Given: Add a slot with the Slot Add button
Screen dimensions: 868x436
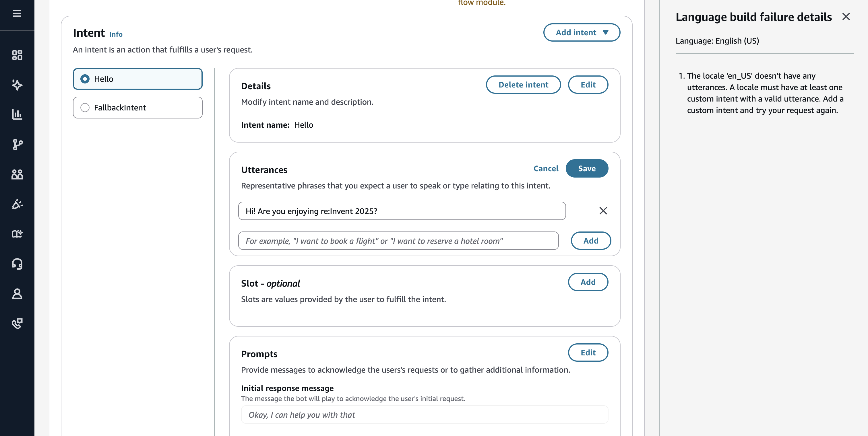Looking at the screenshot, I should tap(588, 282).
